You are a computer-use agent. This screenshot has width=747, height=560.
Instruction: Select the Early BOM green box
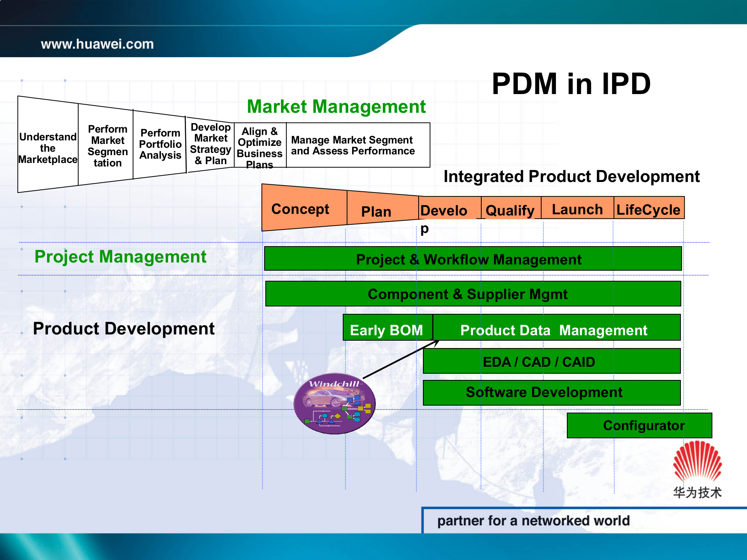[x=387, y=329]
